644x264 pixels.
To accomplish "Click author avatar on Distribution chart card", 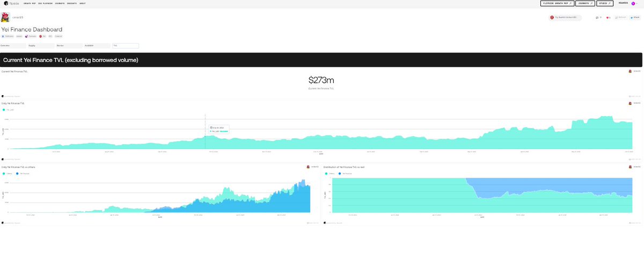I will click(631, 167).
